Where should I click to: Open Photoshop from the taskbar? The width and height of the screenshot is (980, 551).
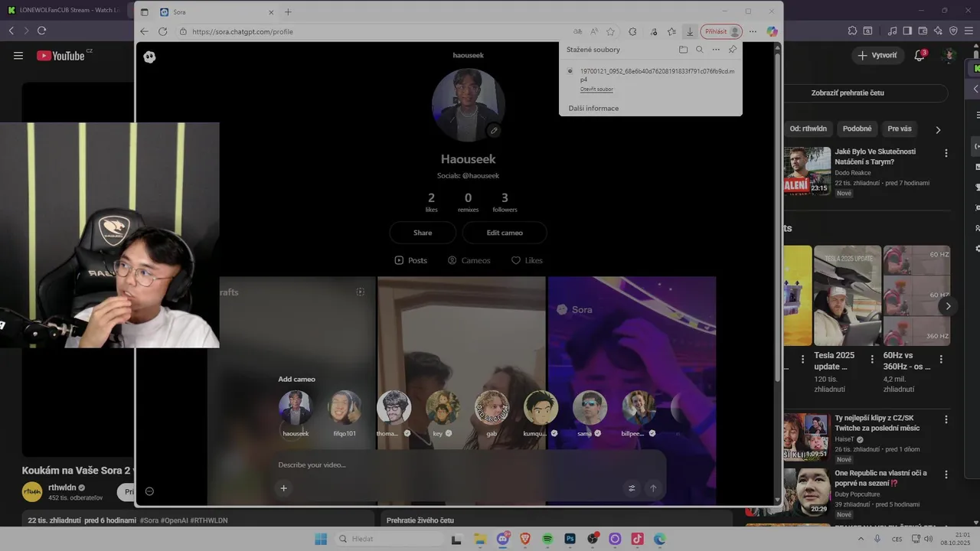click(570, 539)
